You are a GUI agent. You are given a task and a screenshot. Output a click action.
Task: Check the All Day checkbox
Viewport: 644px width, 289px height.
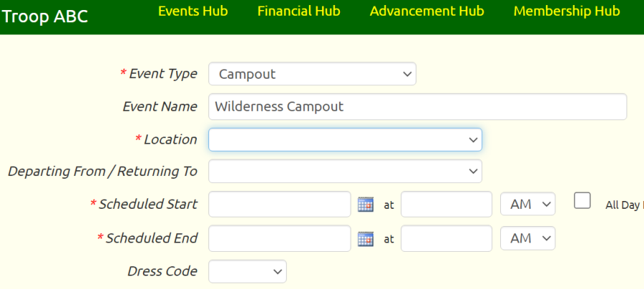click(582, 201)
